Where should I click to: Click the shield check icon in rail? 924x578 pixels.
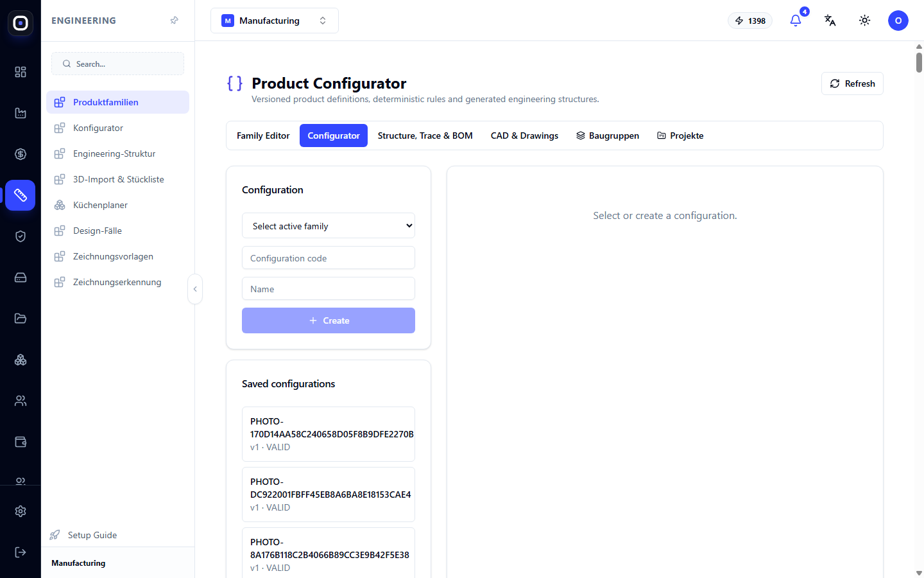click(21, 236)
